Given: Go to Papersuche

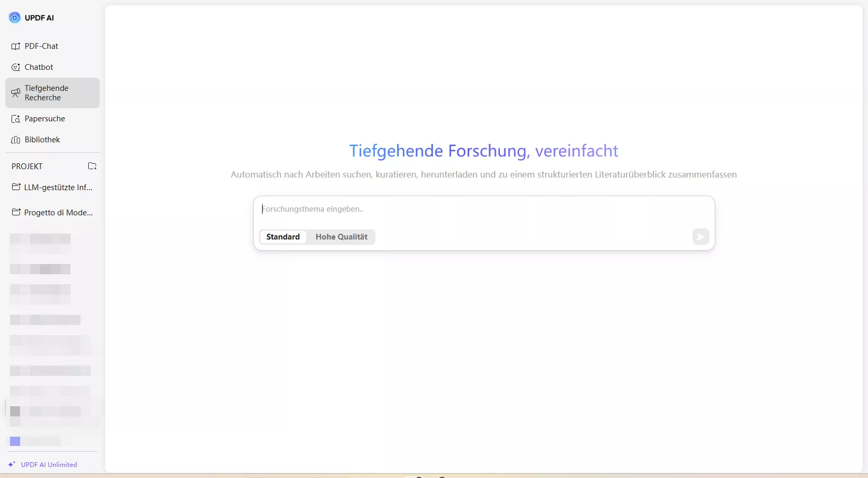Looking at the screenshot, I should pyautogui.click(x=53, y=119).
